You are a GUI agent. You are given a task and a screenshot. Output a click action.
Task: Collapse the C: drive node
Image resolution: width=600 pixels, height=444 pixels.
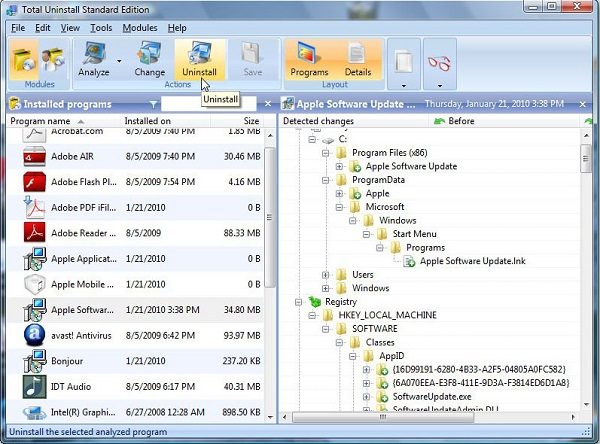click(x=312, y=139)
